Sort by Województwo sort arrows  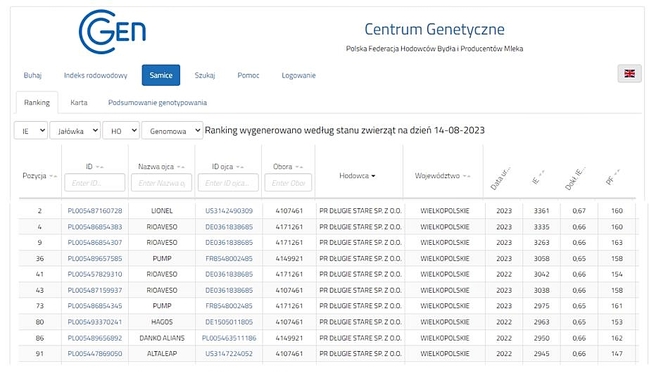coord(467,176)
